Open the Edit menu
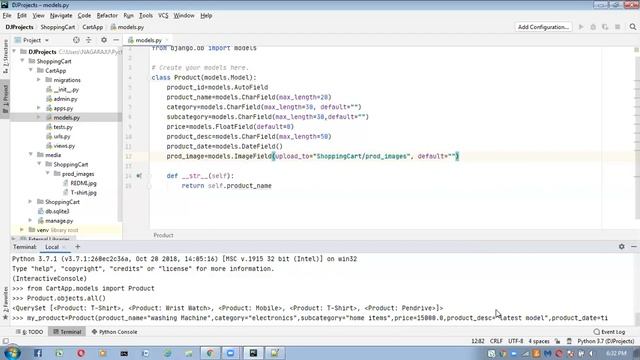Viewport: 640px width, 360px height. (x=22, y=16)
